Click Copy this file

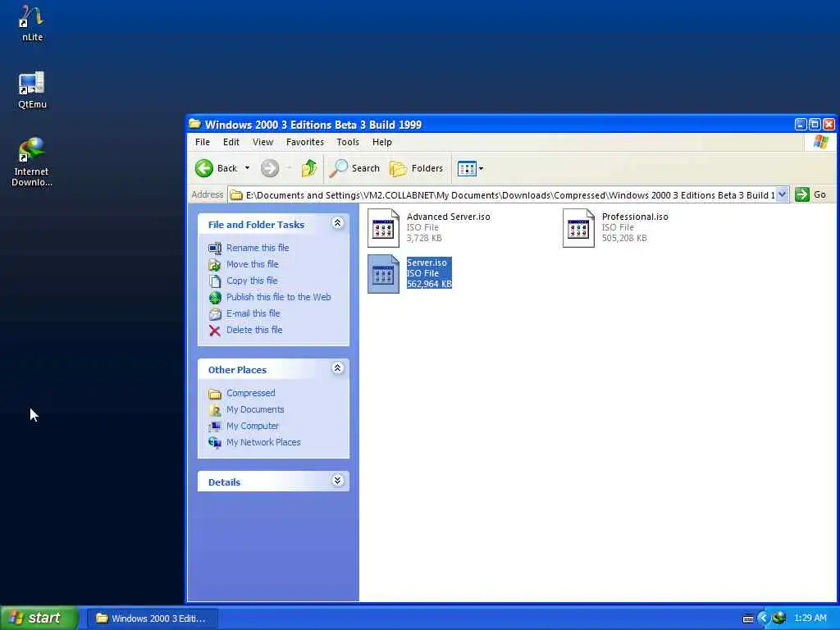tap(252, 281)
